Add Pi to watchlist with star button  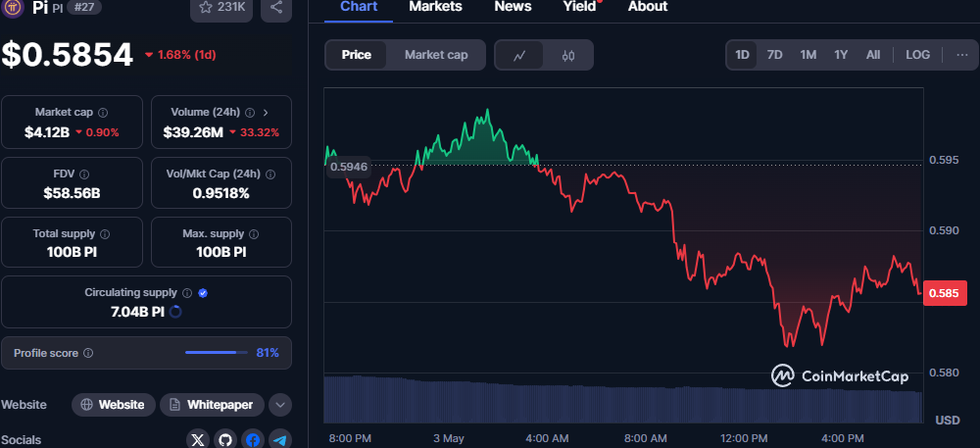(222, 8)
